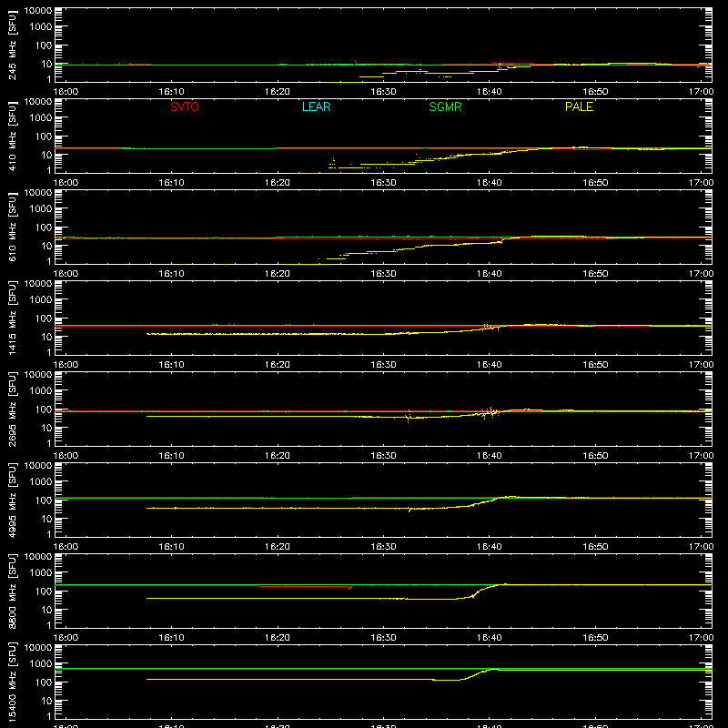Click the yellow PALE legend label
This screenshot has width=728, height=728.
579,106
